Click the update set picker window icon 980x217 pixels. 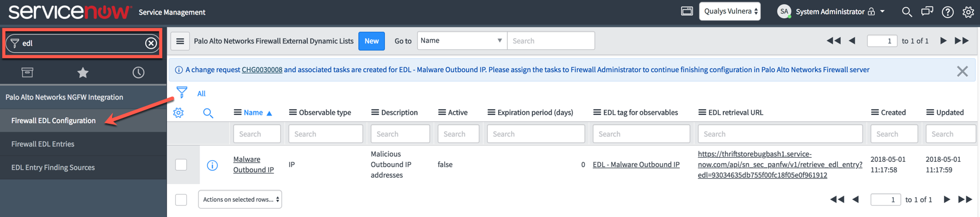(687, 11)
